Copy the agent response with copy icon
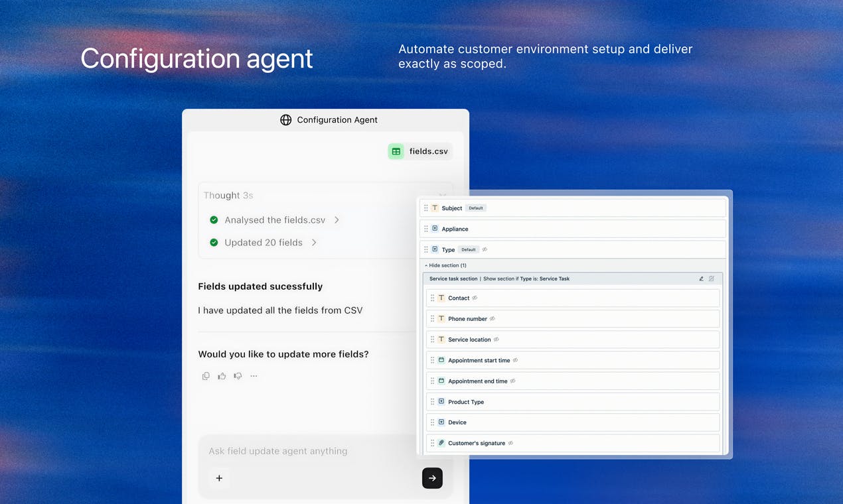Screen dimensions: 843x504 point(206,376)
